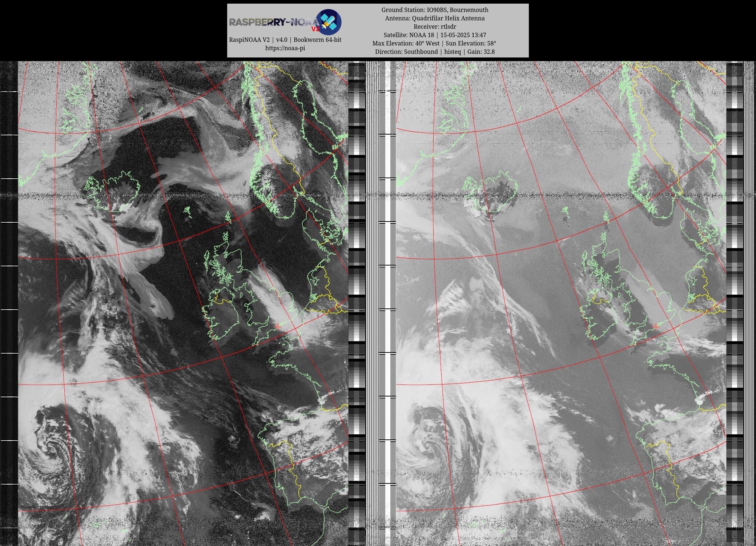This screenshot has height=546, width=756.
Task: Select 'RaspiNOAA V2 | v4.0 | Bookworm 64-bit' text
Action: pos(285,40)
